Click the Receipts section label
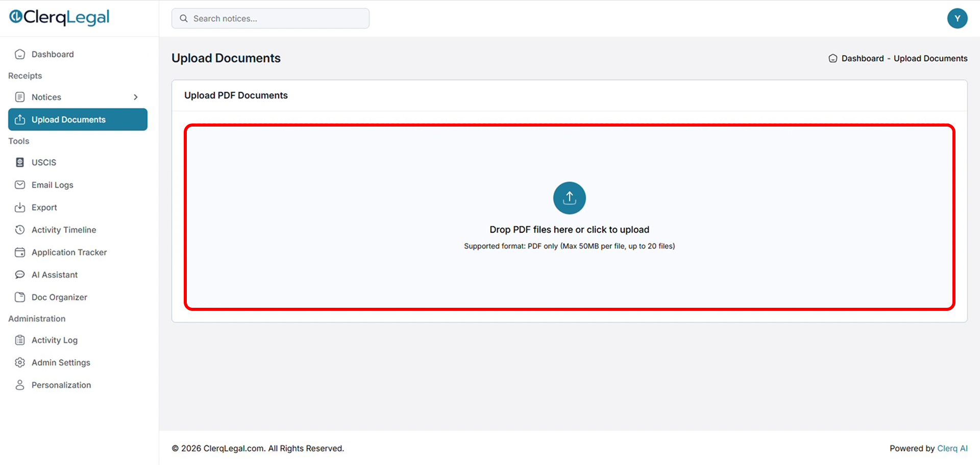This screenshot has width=980, height=465. pyautogui.click(x=25, y=76)
